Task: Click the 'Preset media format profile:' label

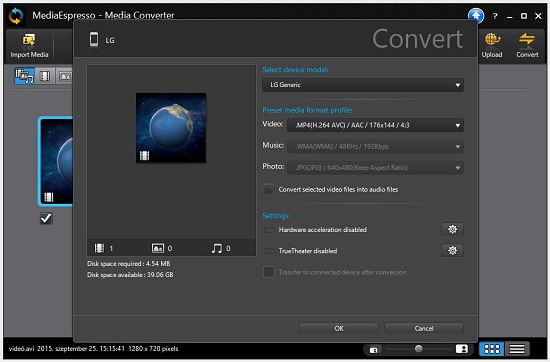Action: 307,110
